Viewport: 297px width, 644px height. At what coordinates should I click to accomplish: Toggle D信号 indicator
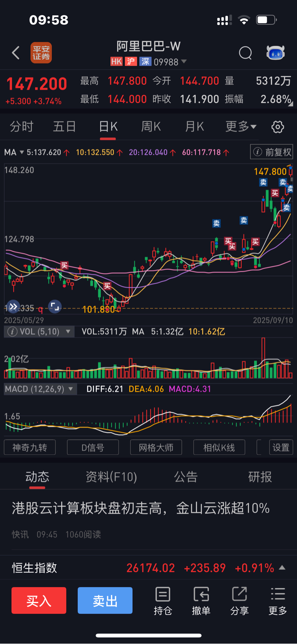(x=93, y=448)
